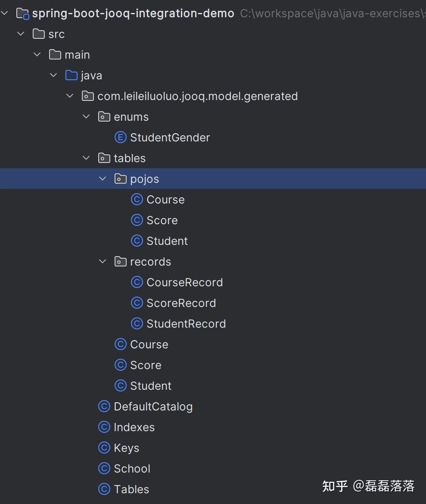Select StudentRecord under records
426x504 pixels.
[186, 324]
